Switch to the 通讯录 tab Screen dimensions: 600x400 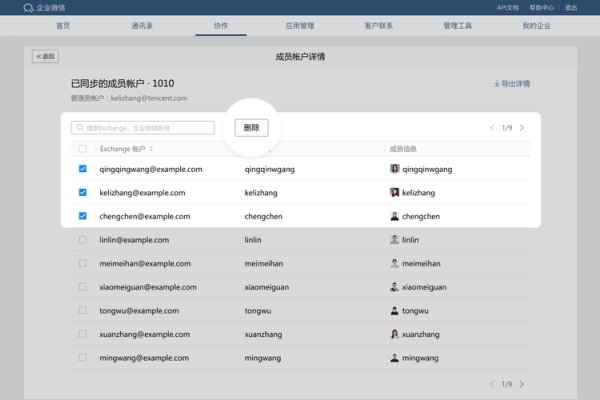tap(142, 24)
